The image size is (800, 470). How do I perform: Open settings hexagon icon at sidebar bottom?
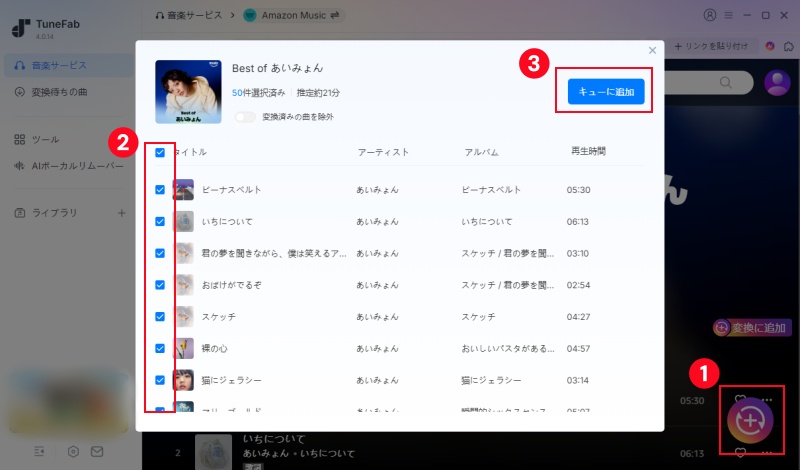(73, 452)
